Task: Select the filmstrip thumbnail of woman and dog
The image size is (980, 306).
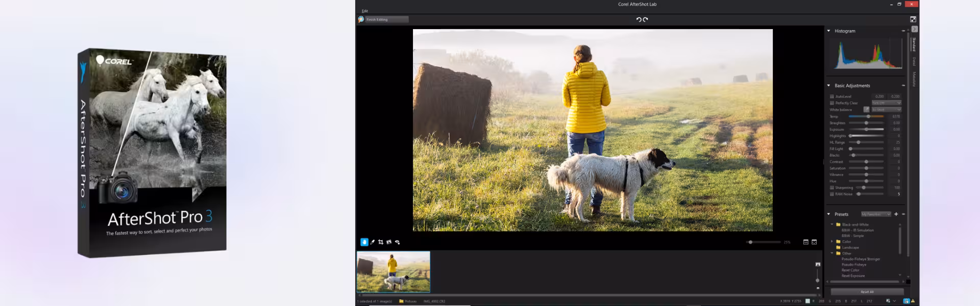Action: pos(393,272)
